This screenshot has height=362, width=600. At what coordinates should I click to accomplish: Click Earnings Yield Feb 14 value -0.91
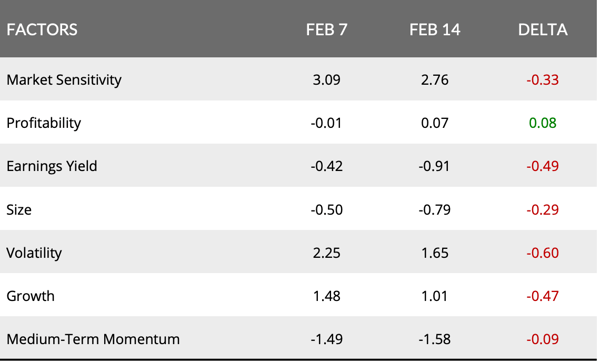[435, 166]
